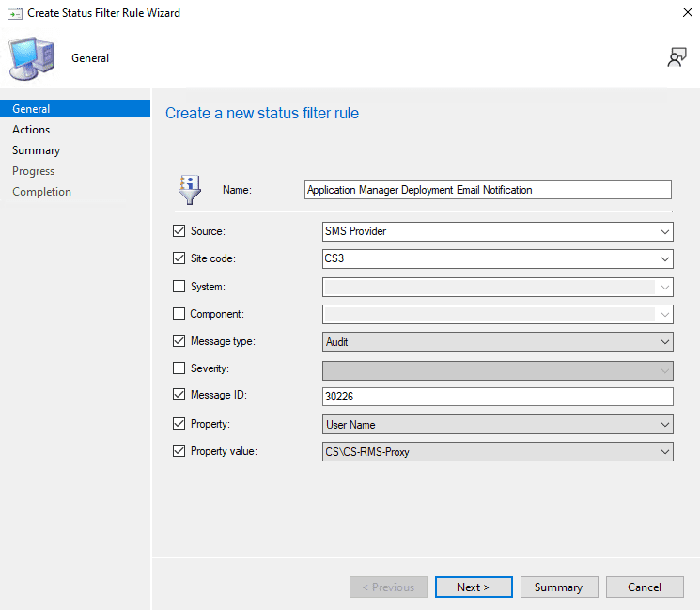
Task: Open the Source dropdown showing SMS Provider
Action: coord(497,231)
